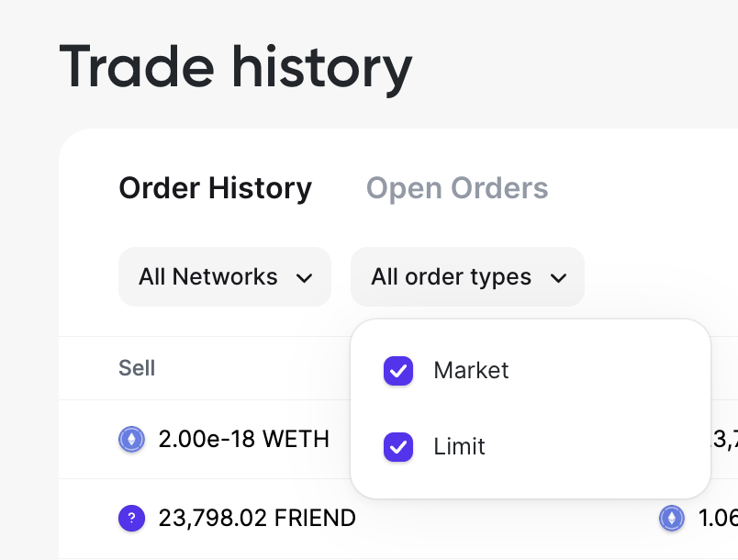Click the FRIEND question mark token icon
738x560 pixels.
coord(132,519)
